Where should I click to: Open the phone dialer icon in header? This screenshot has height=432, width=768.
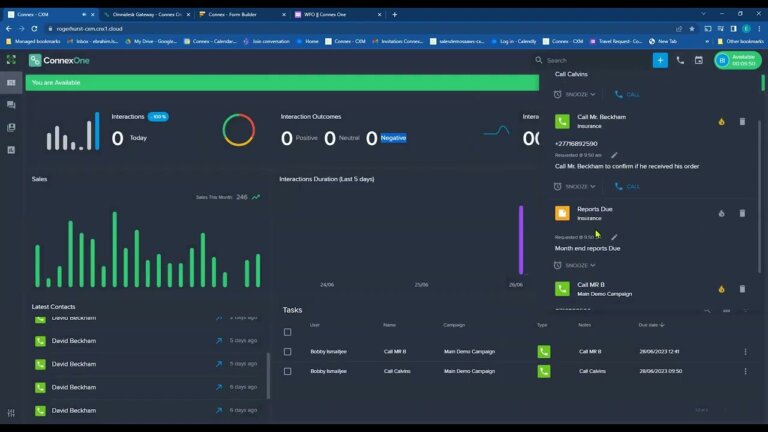pyautogui.click(x=680, y=60)
